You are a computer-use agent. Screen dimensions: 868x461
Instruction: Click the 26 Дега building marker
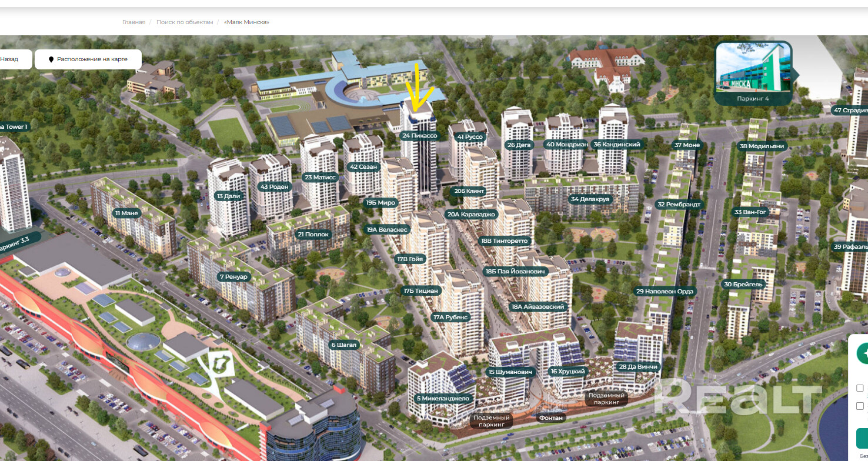tap(519, 145)
